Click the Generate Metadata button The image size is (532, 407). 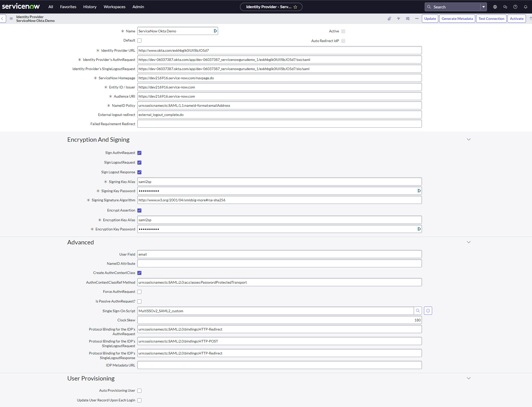[x=457, y=19]
